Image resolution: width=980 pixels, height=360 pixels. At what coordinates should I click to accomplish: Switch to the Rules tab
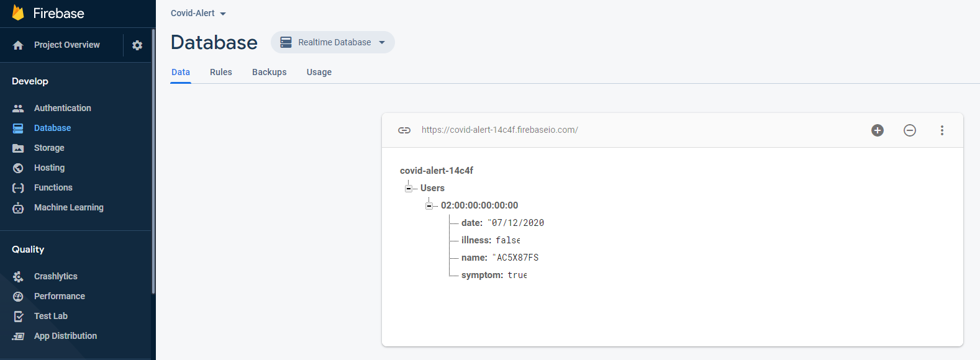[221, 72]
